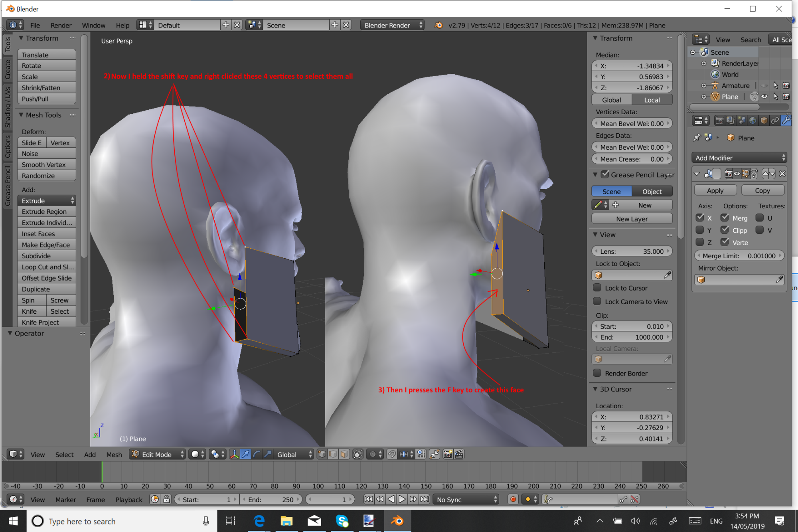
Task: Toggle modifier render camera icon
Action: pyautogui.click(x=729, y=174)
